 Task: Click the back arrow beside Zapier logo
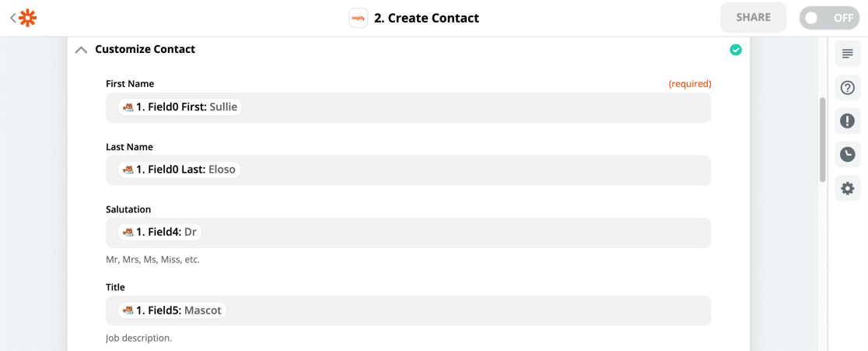(12, 18)
